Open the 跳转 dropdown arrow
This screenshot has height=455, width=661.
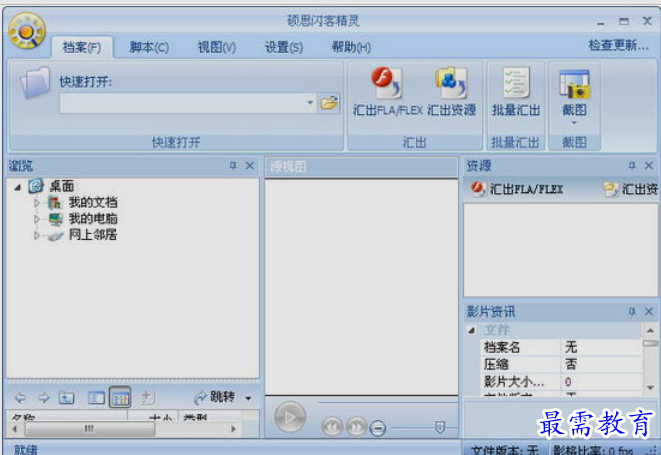point(248,398)
